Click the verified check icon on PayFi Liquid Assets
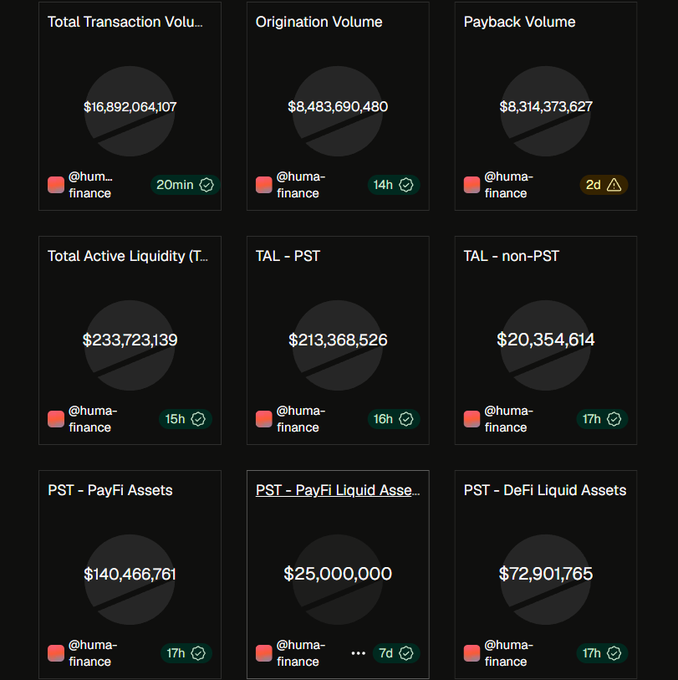 (x=406, y=653)
